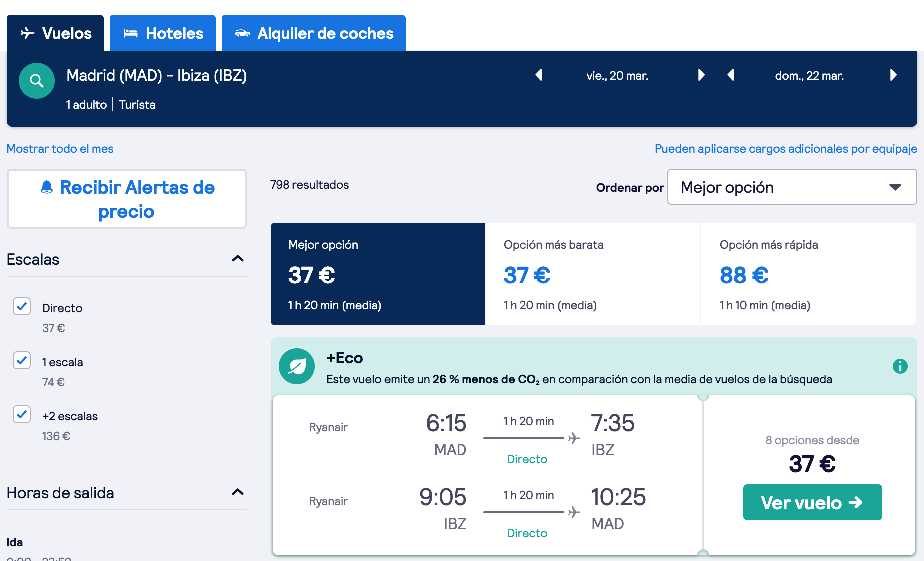This screenshot has width=924, height=561.
Task: Go to next return date after dom., 22 mar.
Action: click(893, 75)
